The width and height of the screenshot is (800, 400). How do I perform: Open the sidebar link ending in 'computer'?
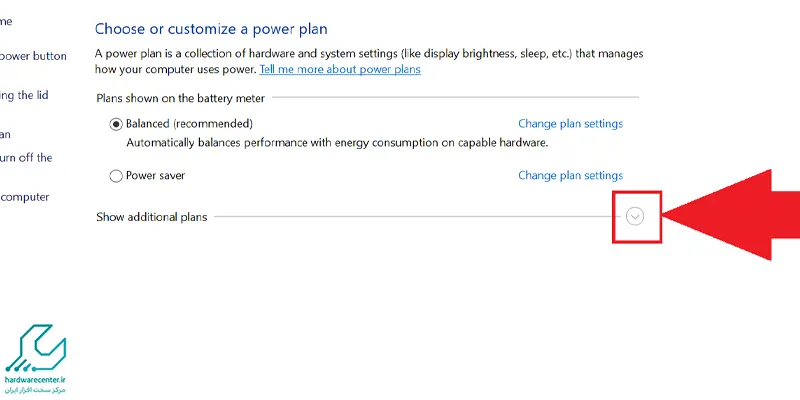25,197
